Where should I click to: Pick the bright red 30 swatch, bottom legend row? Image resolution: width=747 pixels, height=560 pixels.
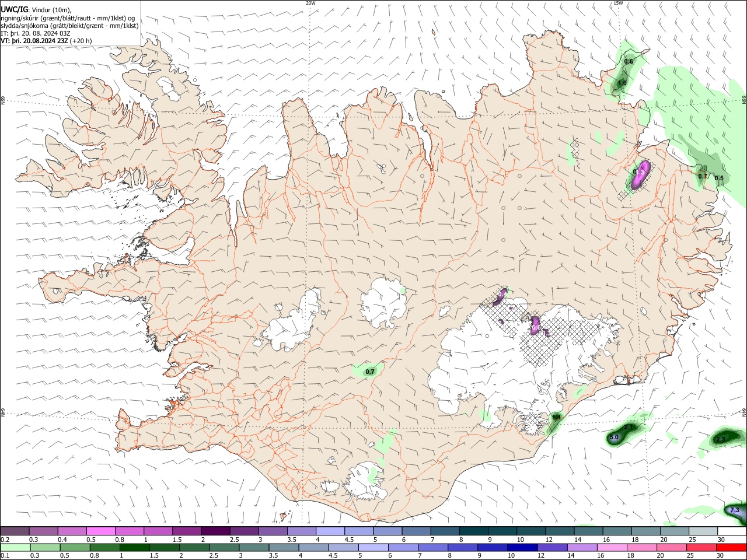pos(731,548)
